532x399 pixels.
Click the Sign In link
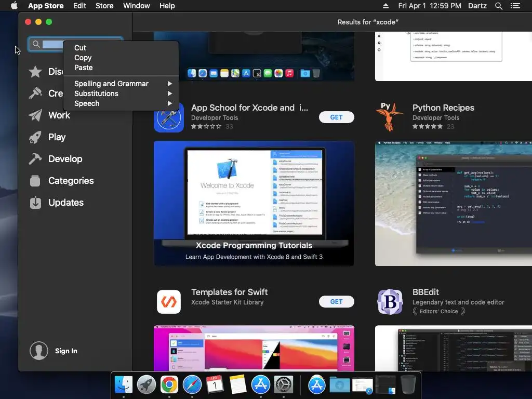66,351
